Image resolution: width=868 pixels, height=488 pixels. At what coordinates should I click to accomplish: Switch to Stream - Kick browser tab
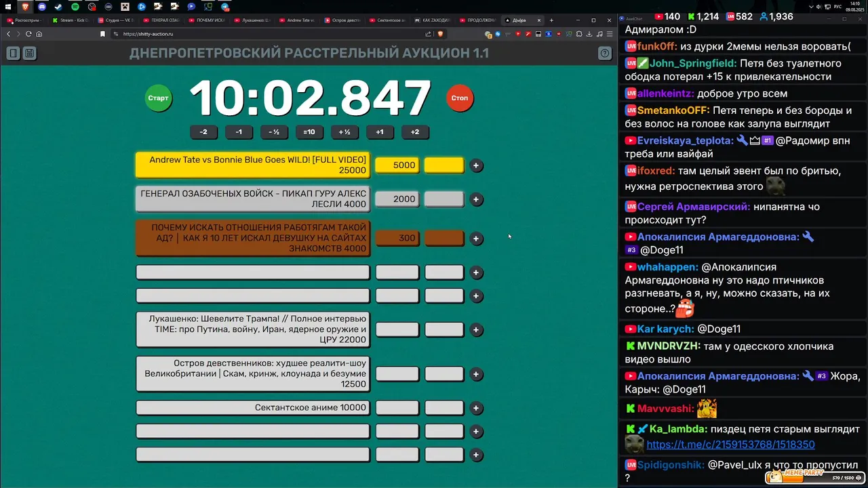click(x=71, y=20)
